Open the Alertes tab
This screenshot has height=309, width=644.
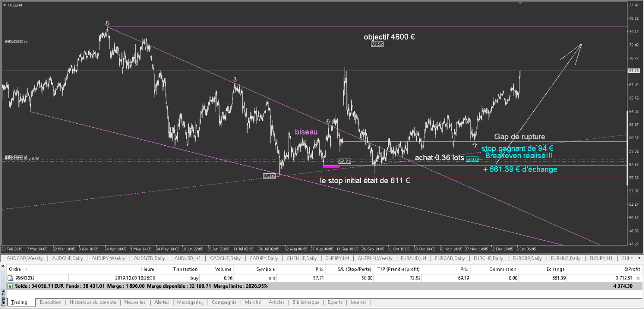[x=161, y=302]
